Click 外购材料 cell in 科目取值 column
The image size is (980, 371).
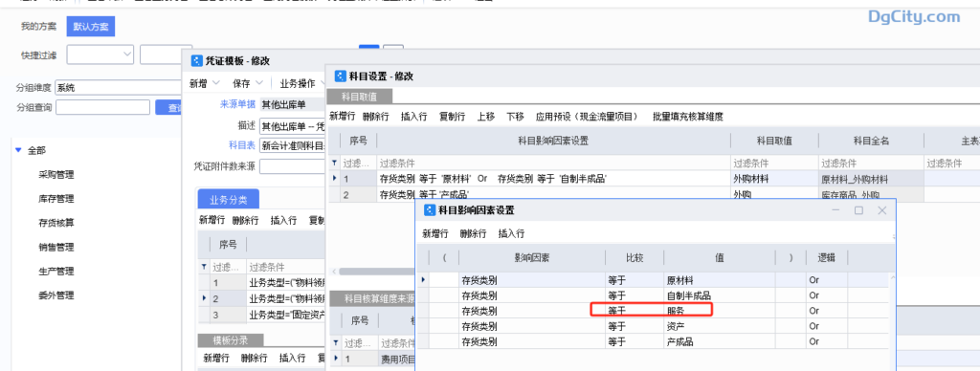[x=773, y=179]
